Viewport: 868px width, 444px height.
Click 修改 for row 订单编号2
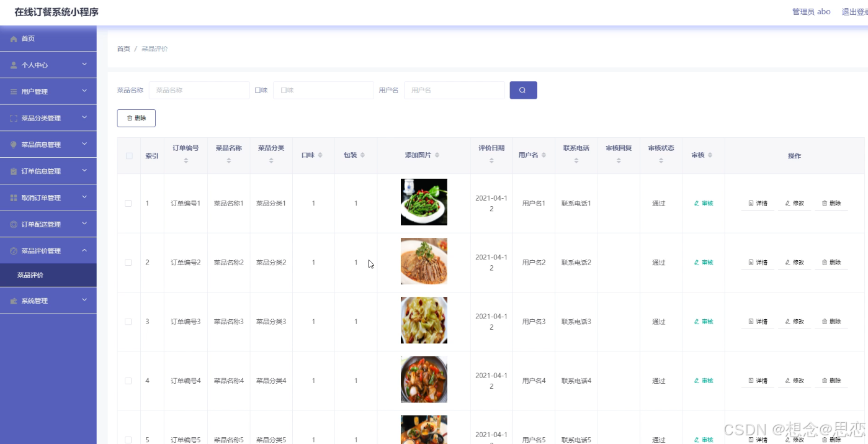pos(794,263)
